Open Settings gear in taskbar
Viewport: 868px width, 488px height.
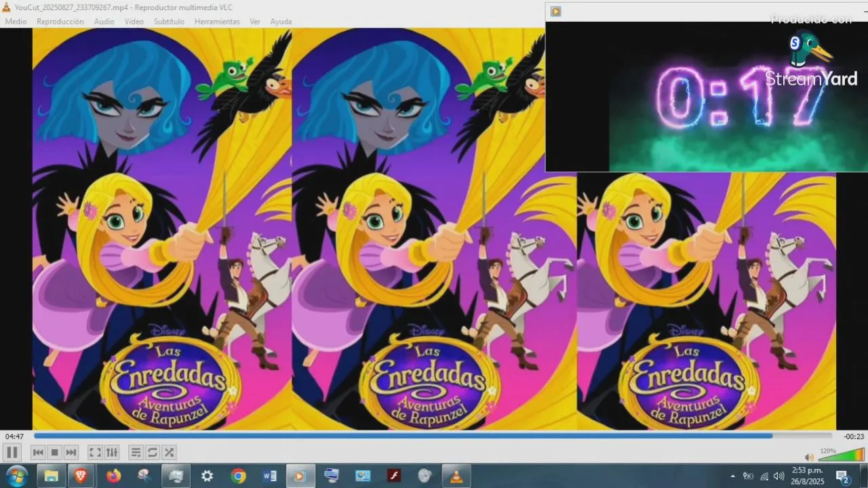pos(207,476)
